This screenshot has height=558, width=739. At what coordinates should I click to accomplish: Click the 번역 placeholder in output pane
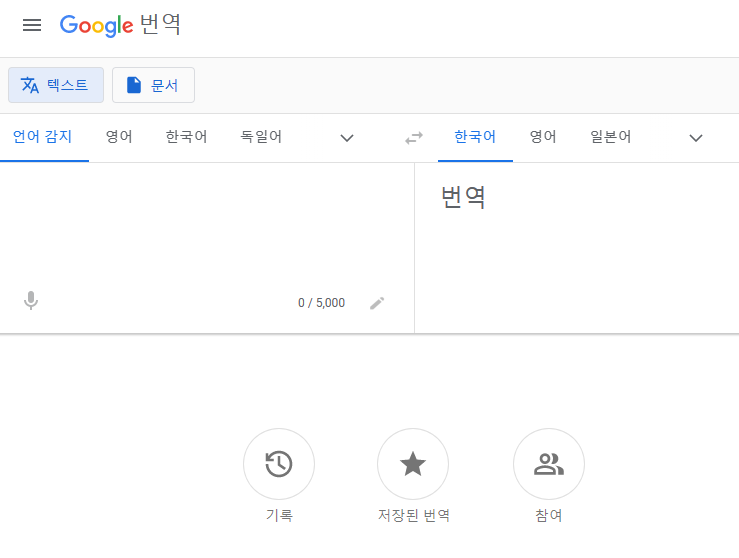click(x=463, y=197)
